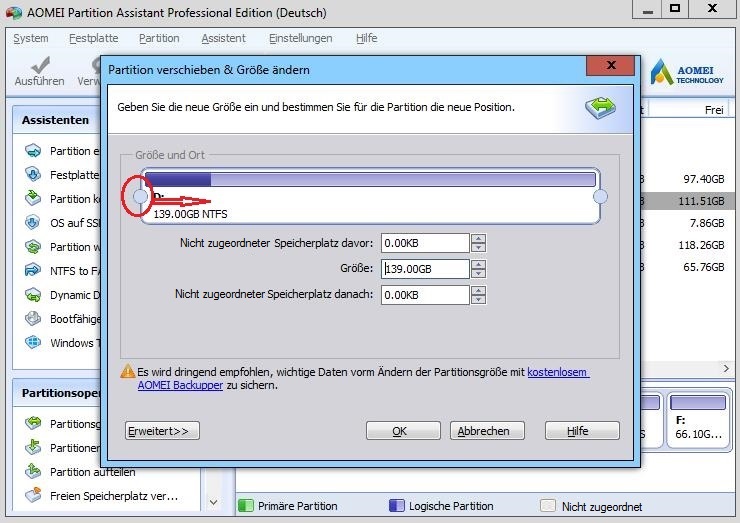
Task: Select the F: 66.10G partition block
Action: (698, 419)
